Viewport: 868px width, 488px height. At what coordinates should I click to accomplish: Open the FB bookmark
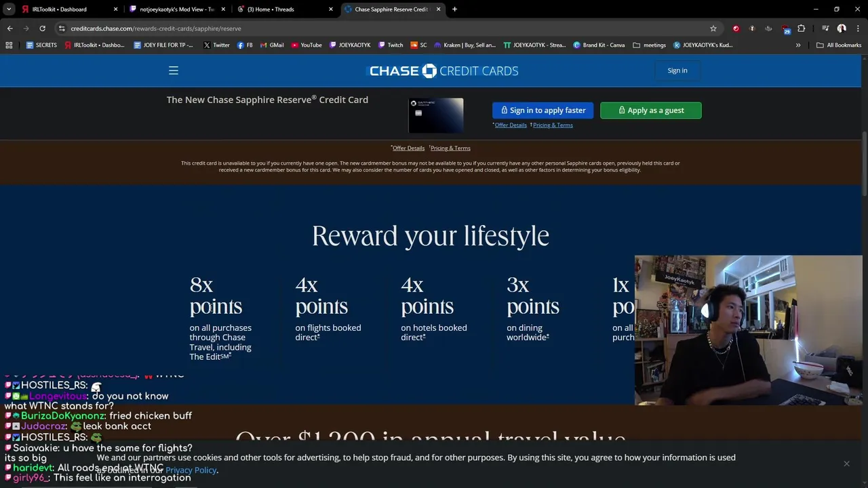pyautogui.click(x=245, y=45)
